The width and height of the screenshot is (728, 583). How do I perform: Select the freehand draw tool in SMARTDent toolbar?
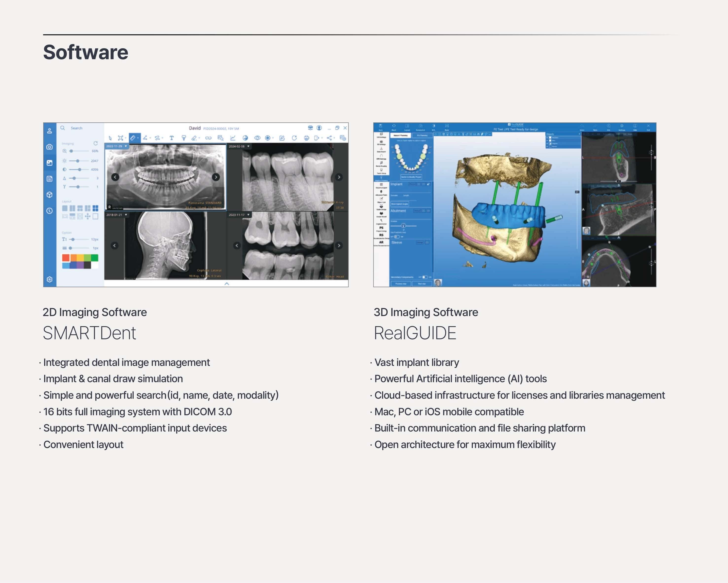[157, 138]
